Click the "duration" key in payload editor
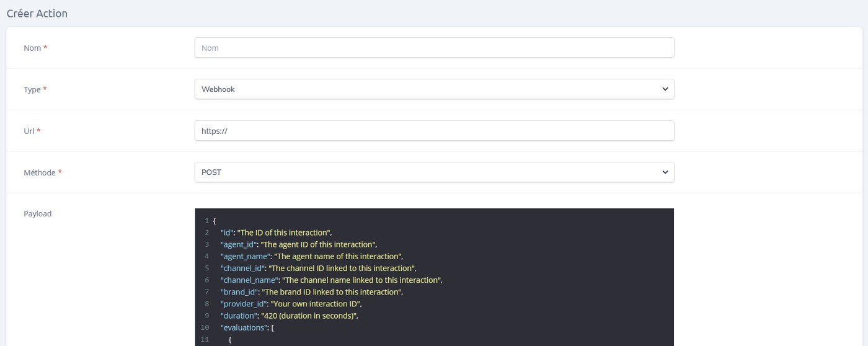This screenshot has height=346, width=868. [x=238, y=315]
